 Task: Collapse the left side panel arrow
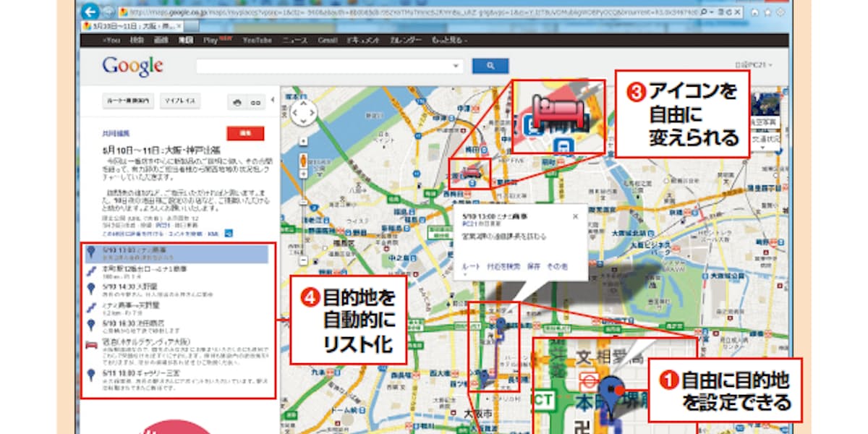[273, 99]
